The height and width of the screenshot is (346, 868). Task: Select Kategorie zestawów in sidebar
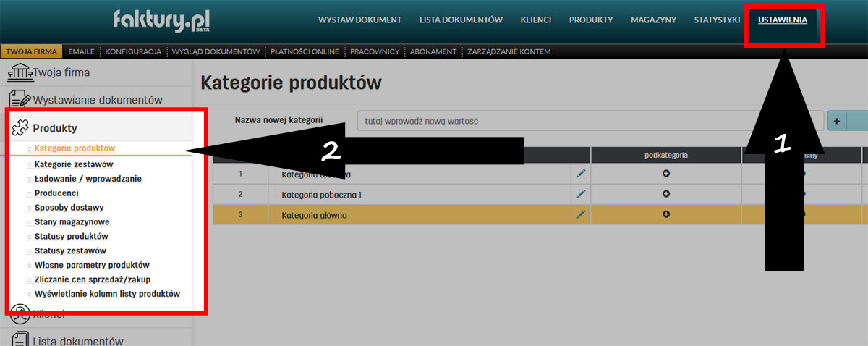[74, 164]
